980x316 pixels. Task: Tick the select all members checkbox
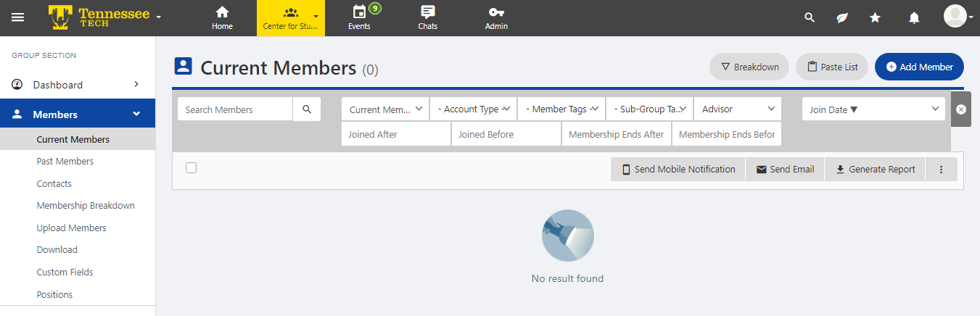pyautogui.click(x=192, y=168)
